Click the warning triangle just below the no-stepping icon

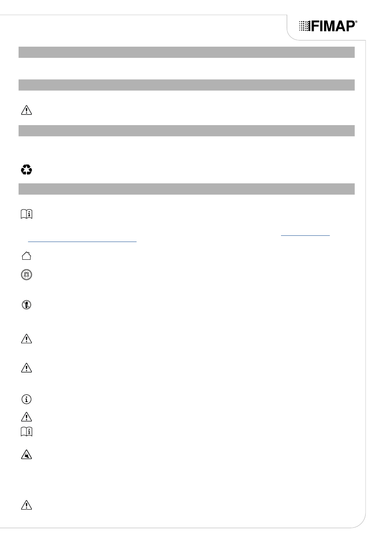(x=26, y=339)
